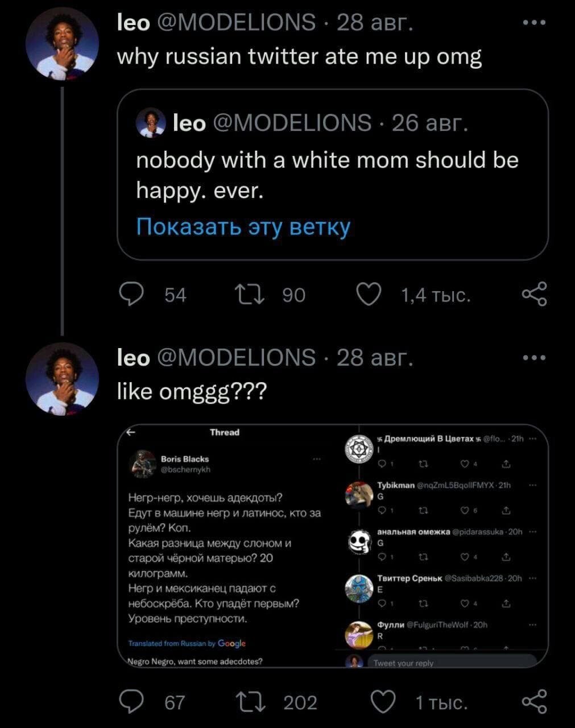The height and width of the screenshot is (728, 575).
Task: Open leo's avatar on the second tweet
Action: point(62,379)
